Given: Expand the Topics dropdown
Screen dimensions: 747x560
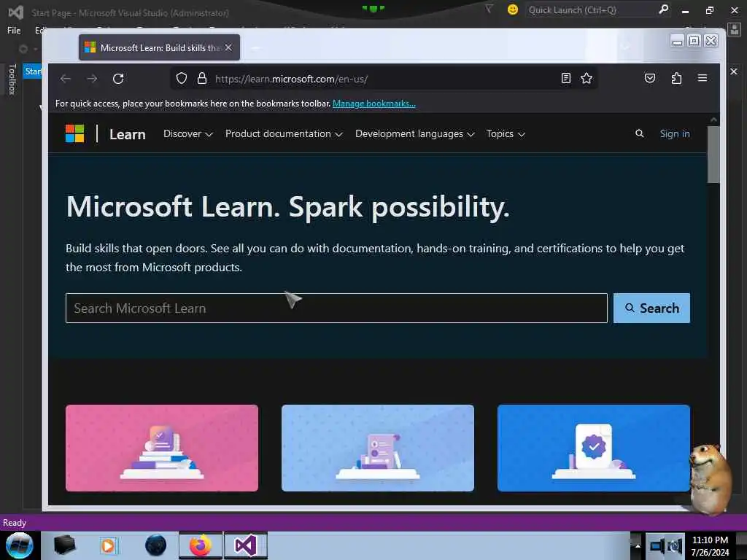Looking at the screenshot, I should 506,134.
